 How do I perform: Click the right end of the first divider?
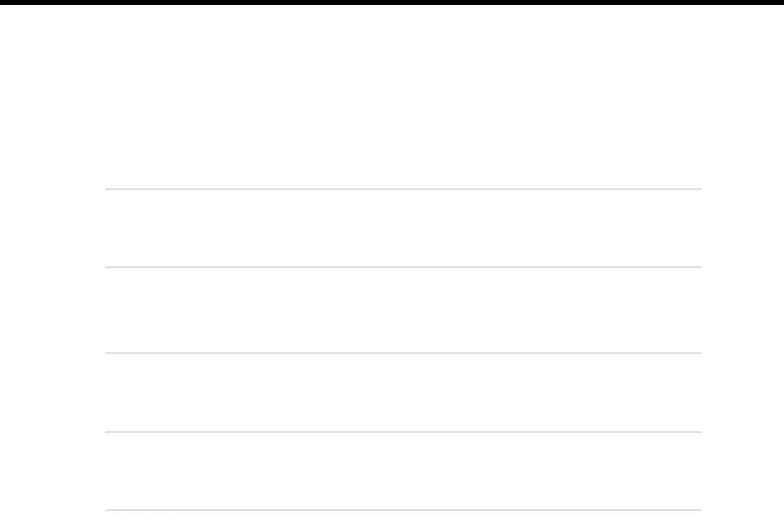[x=700, y=189]
